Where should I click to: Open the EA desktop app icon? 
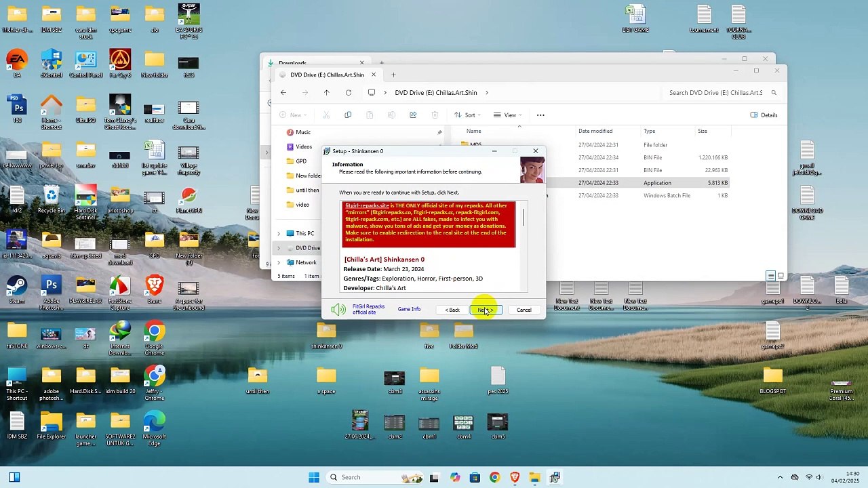coord(17,64)
